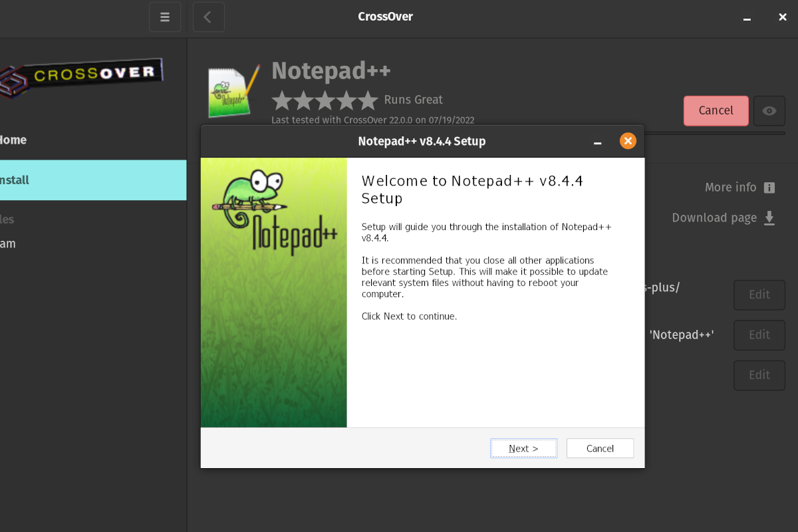The width and height of the screenshot is (798, 532).
Task: Open the CrossOver hamburger menu
Action: (165, 17)
